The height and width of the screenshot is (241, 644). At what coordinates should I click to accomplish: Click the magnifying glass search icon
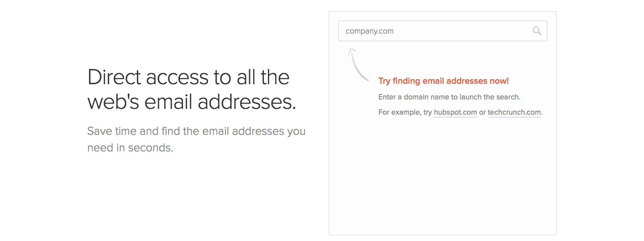(537, 31)
